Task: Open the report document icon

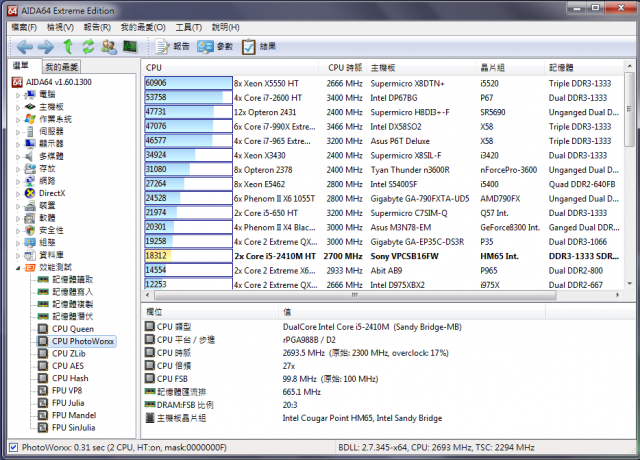Action: click(162, 47)
